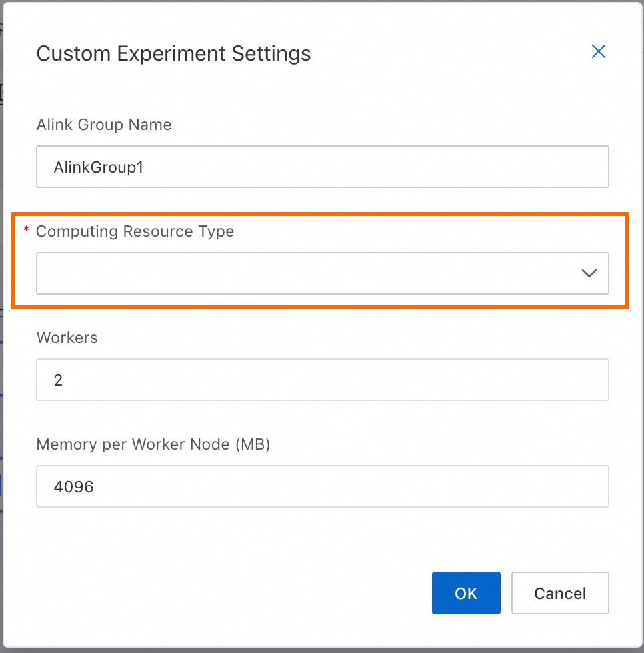Close the Custom Experiment Settings dialog
644x653 pixels.
click(598, 52)
